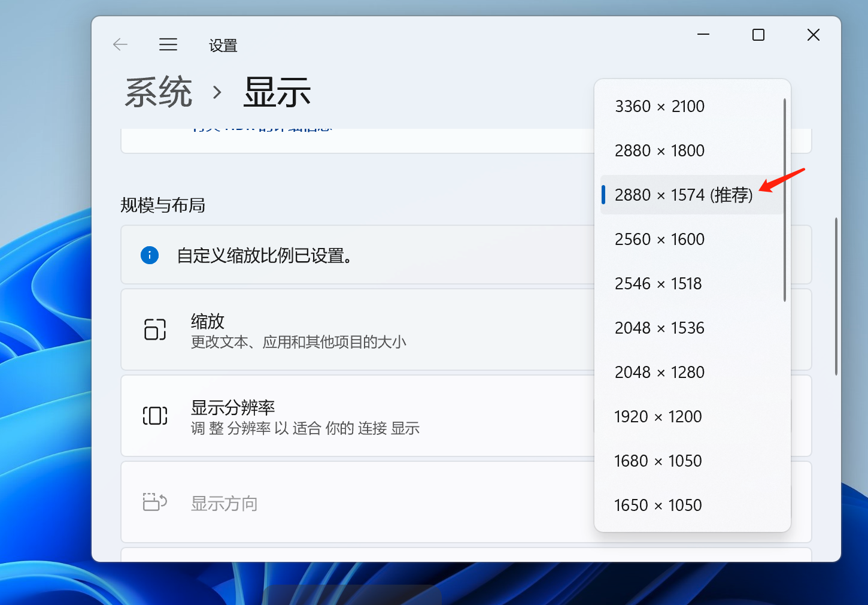Screen dimensions: 868x605
Task: Click the 显示分辨率 row label
Action: (233, 408)
